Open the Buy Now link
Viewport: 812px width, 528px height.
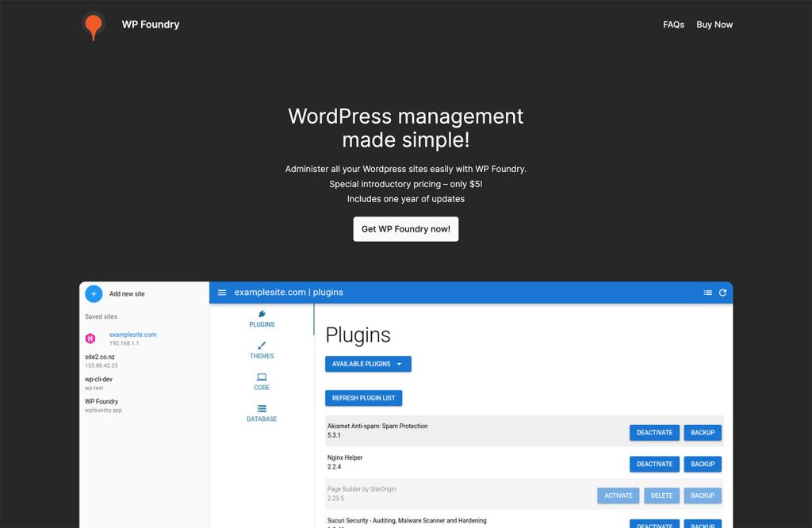714,25
